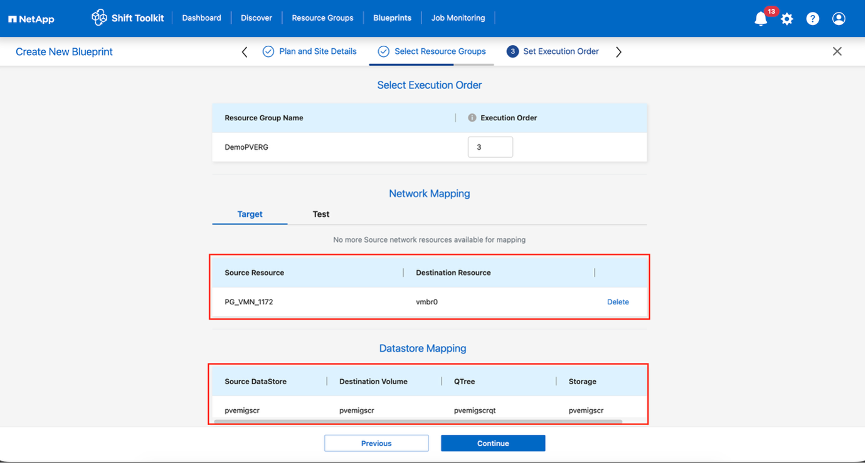Image resolution: width=868 pixels, height=465 pixels.
Task: Click the help question mark icon
Action: click(812, 19)
